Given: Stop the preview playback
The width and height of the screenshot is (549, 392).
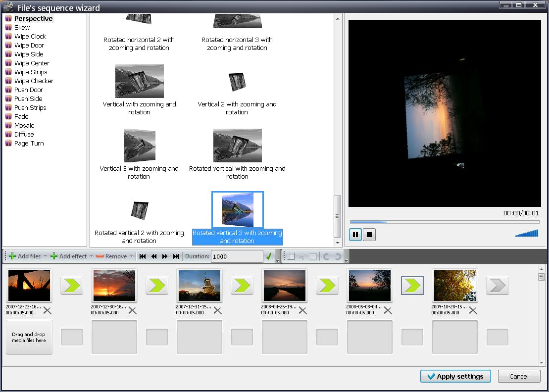Looking at the screenshot, I should 369,234.
